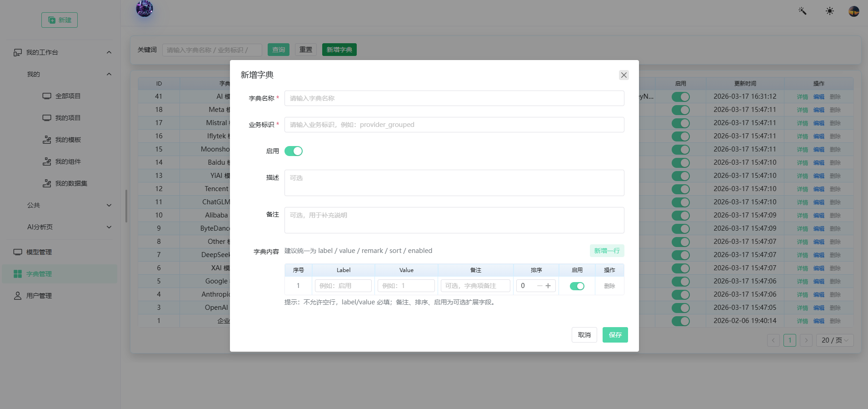868x409 pixels.
Task: Decrease sort value with minus icon
Action: 539,286
